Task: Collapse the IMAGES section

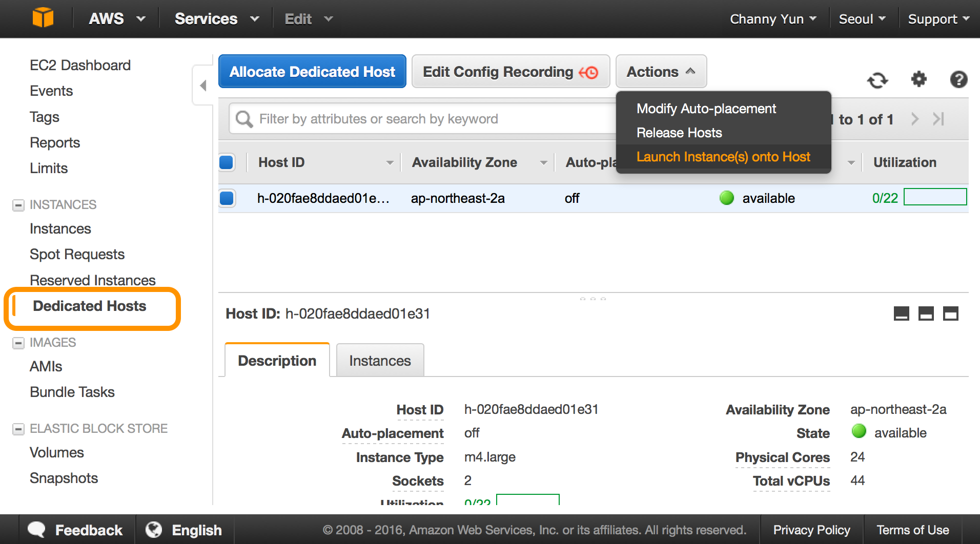Action: pyautogui.click(x=18, y=343)
